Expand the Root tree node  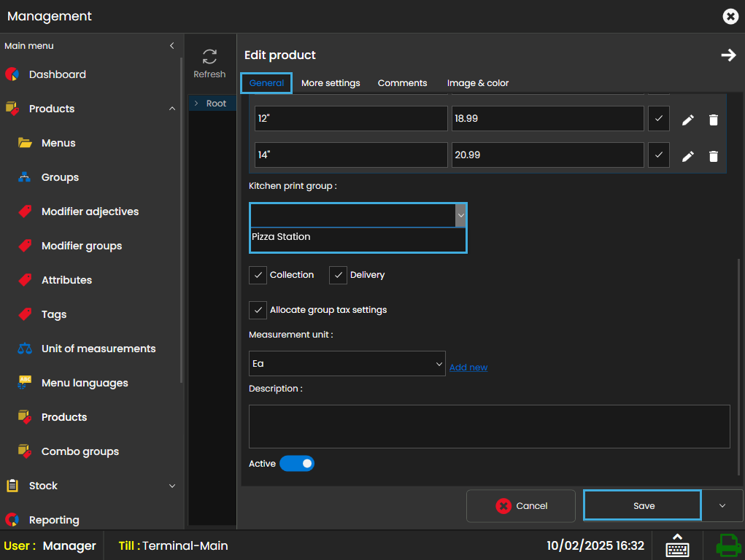196,104
